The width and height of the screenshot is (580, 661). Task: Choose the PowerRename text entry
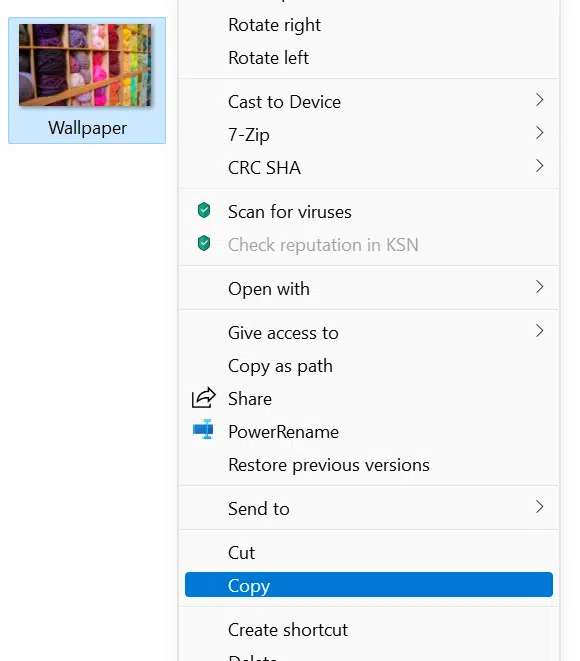(x=283, y=432)
